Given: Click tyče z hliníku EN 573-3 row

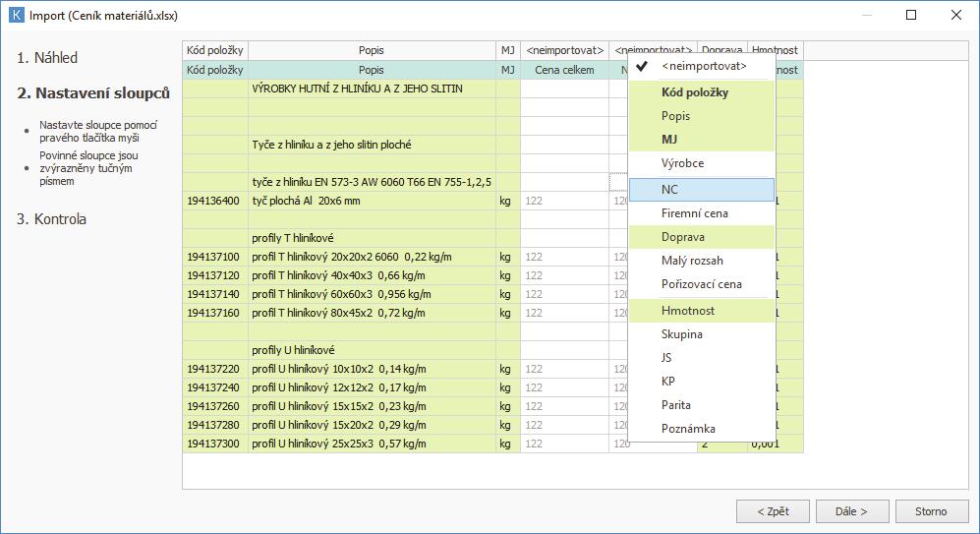Looking at the screenshot, I should coord(372,182).
